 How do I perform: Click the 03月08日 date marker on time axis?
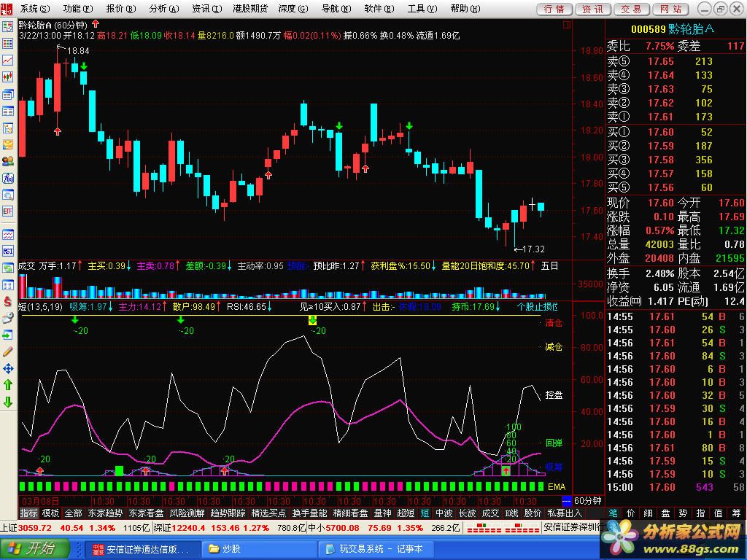point(41,501)
